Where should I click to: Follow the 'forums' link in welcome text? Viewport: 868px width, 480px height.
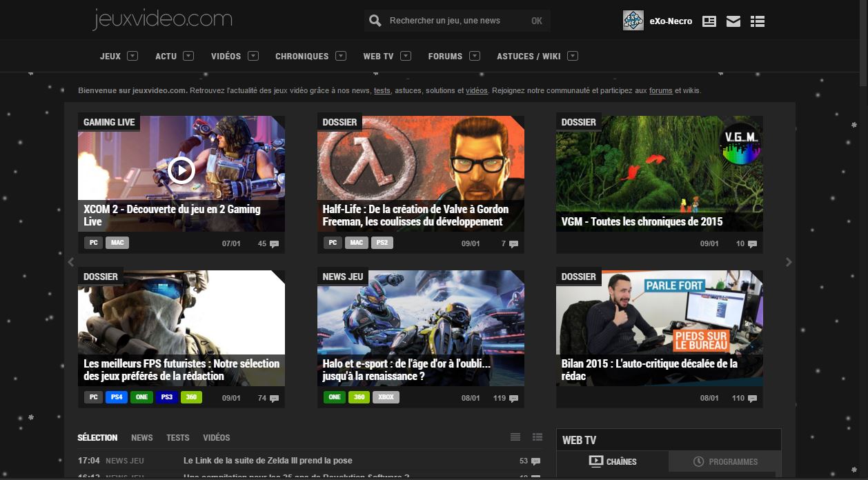pos(661,90)
